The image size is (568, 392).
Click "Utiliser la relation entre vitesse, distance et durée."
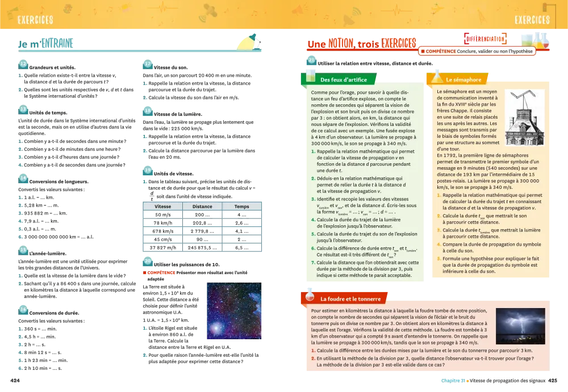point(375,64)
